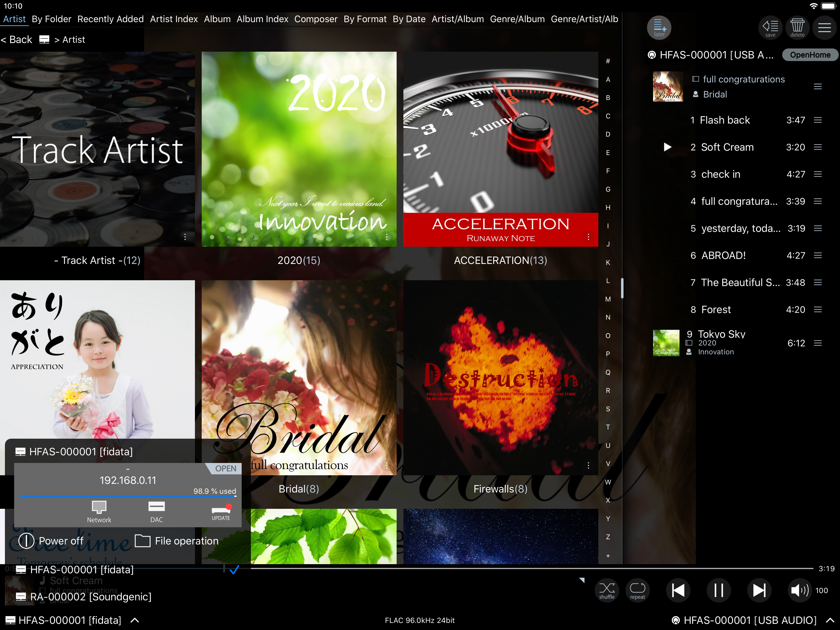Click the 'later' add-to-queue icon

point(659,27)
